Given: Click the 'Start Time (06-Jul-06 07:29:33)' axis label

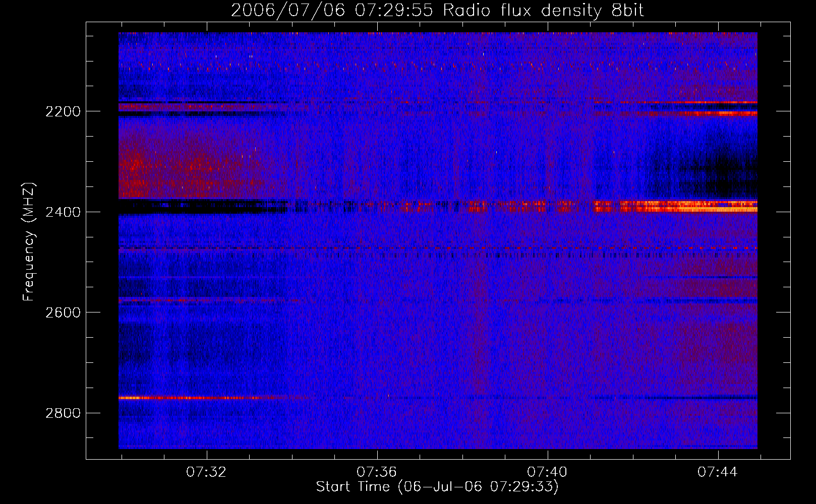Looking at the screenshot, I should coord(437,487).
